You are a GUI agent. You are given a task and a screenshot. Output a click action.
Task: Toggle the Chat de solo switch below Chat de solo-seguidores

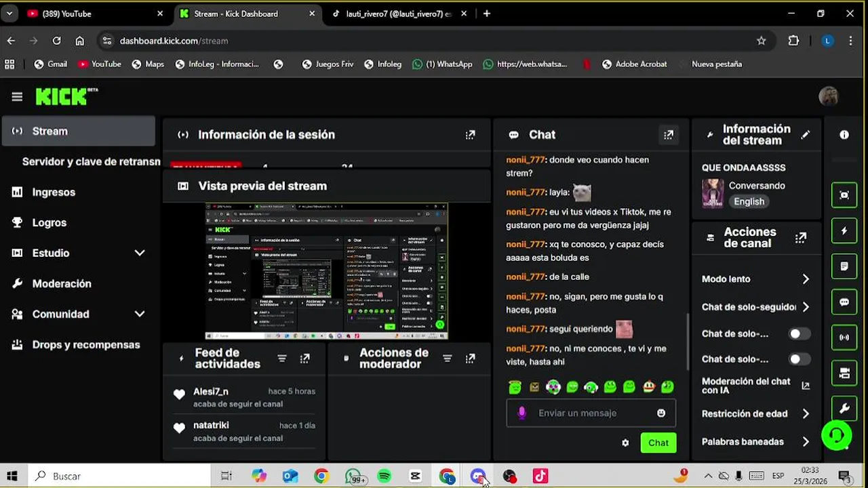[800, 333]
